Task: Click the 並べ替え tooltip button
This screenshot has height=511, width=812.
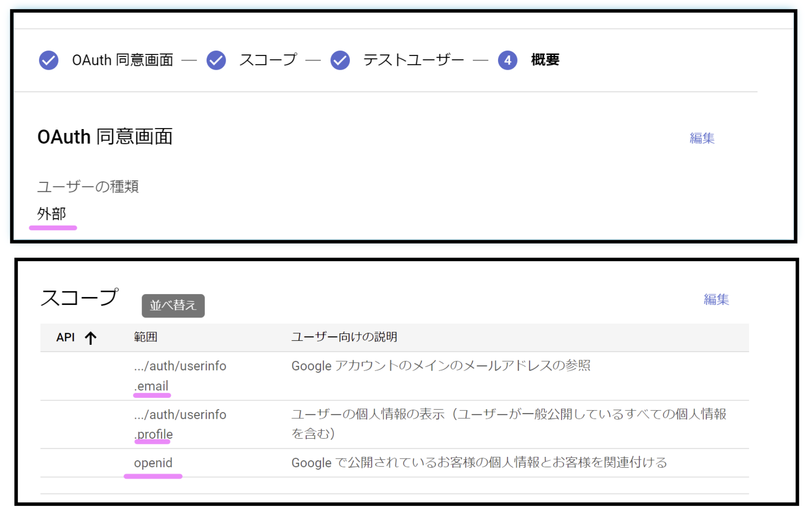Action: click(173, 306)
